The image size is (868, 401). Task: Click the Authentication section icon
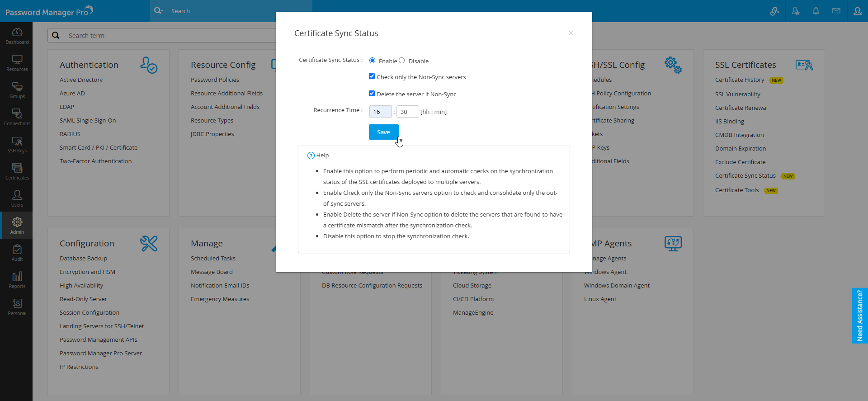(149, 65)
